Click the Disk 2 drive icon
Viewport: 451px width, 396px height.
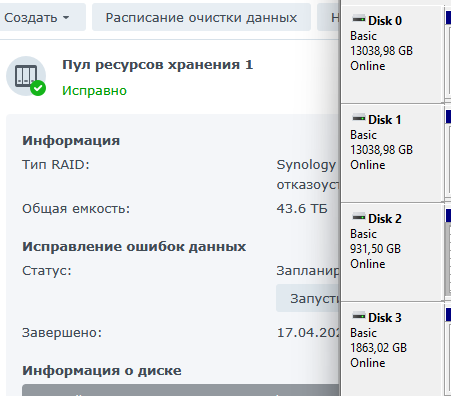click(359, 217)
